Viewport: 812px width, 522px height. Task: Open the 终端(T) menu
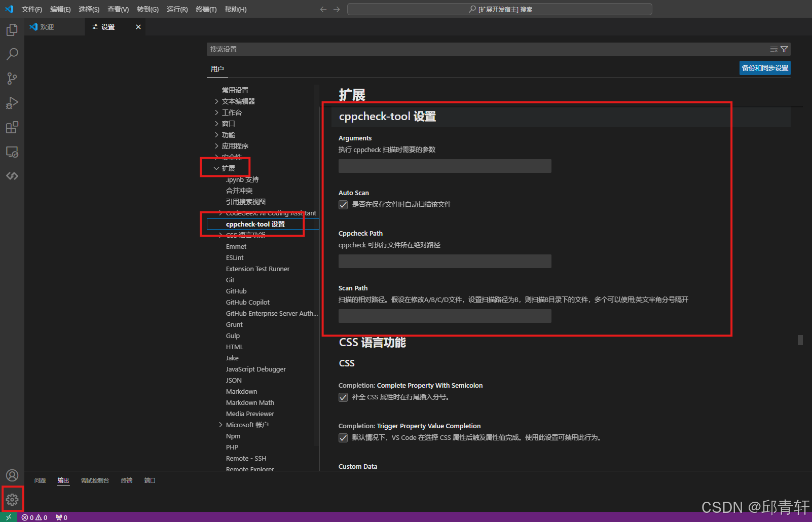(206, 9)
